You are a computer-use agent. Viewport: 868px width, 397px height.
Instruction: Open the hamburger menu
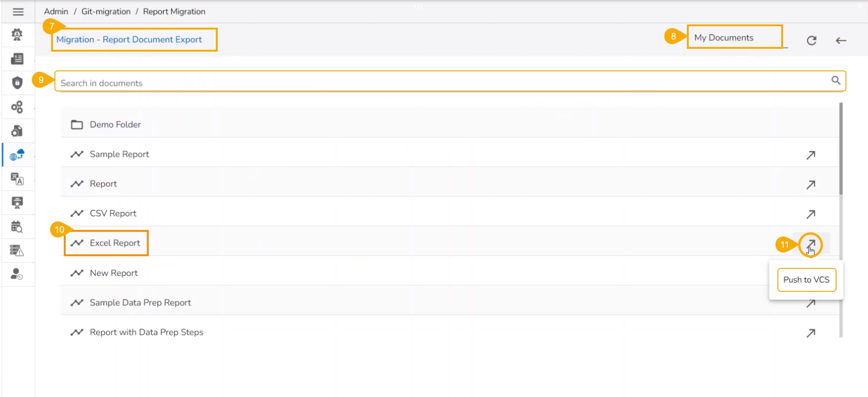tap(18, 12)
